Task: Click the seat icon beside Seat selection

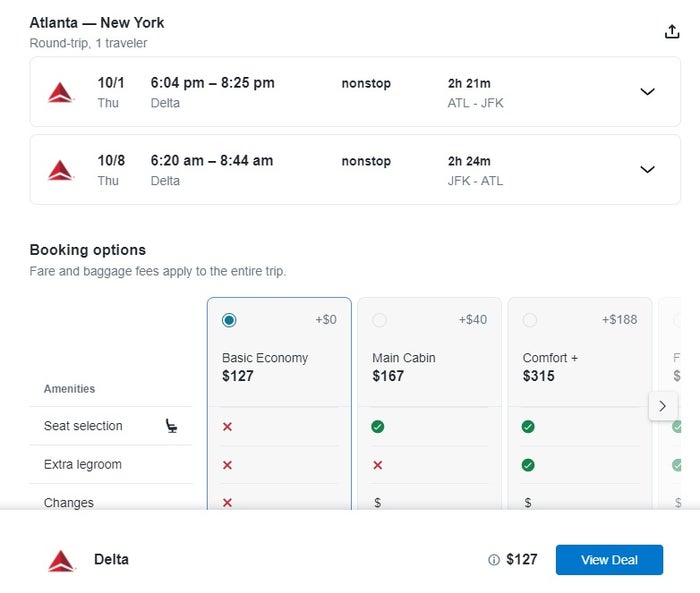Action: click(x=171, y=426)
